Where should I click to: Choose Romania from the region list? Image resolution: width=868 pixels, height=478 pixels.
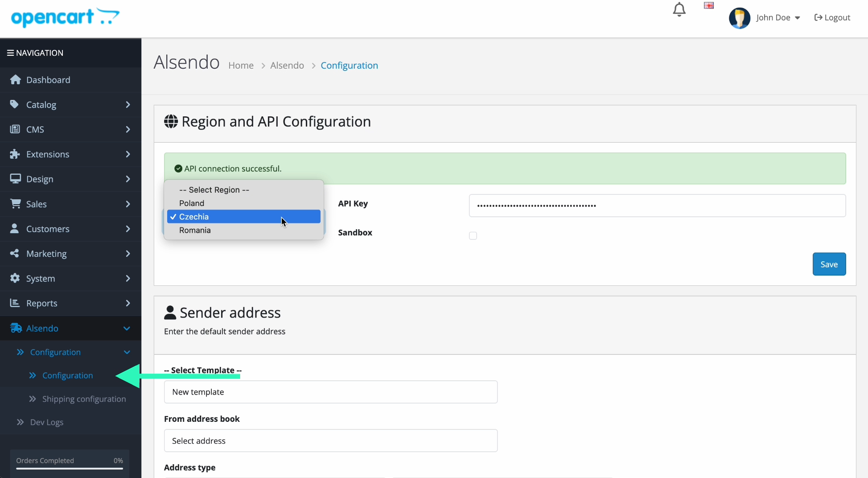point(244,230)
